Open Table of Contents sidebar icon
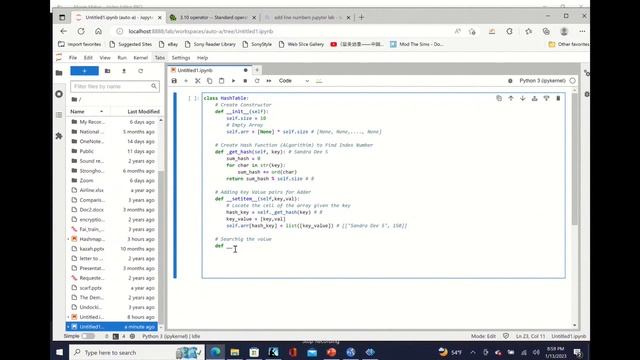 [x=59, y=115]
